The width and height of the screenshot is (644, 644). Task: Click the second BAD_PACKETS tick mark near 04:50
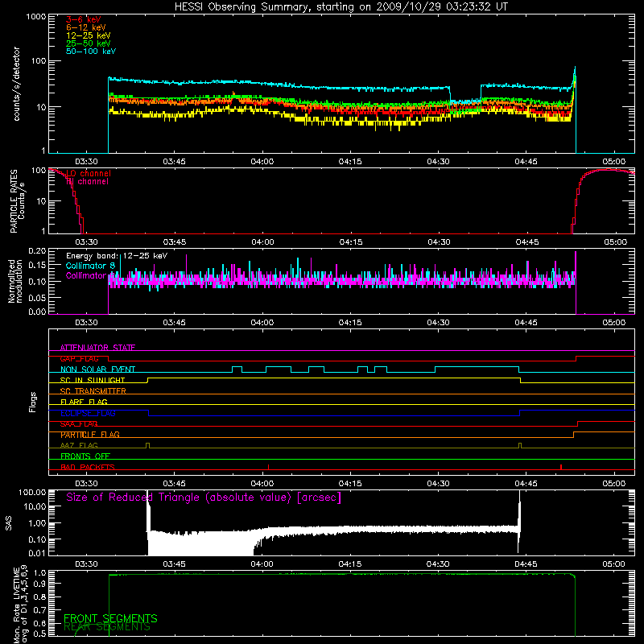click(x=561, y=467)
